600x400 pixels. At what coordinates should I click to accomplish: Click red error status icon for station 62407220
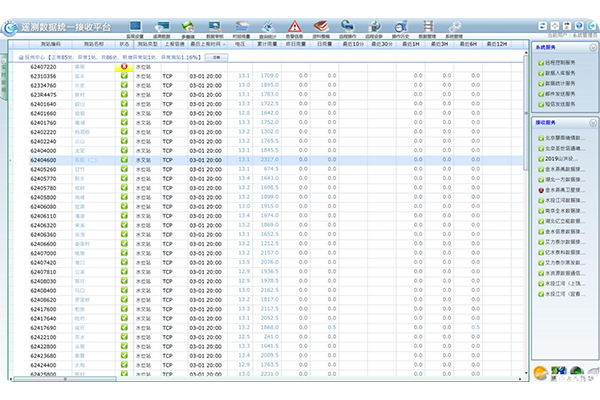[x=124, y=67]
